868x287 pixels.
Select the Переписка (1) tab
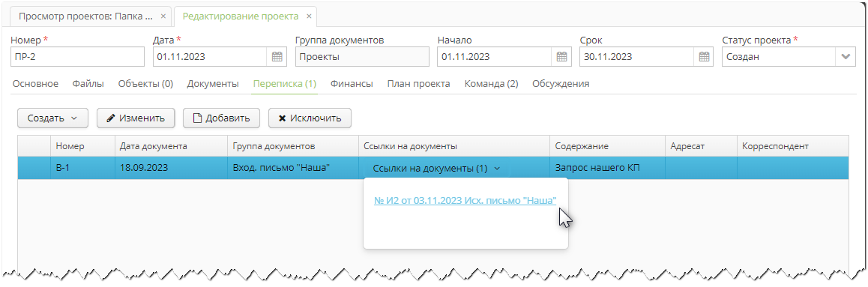tap(285, 84)
